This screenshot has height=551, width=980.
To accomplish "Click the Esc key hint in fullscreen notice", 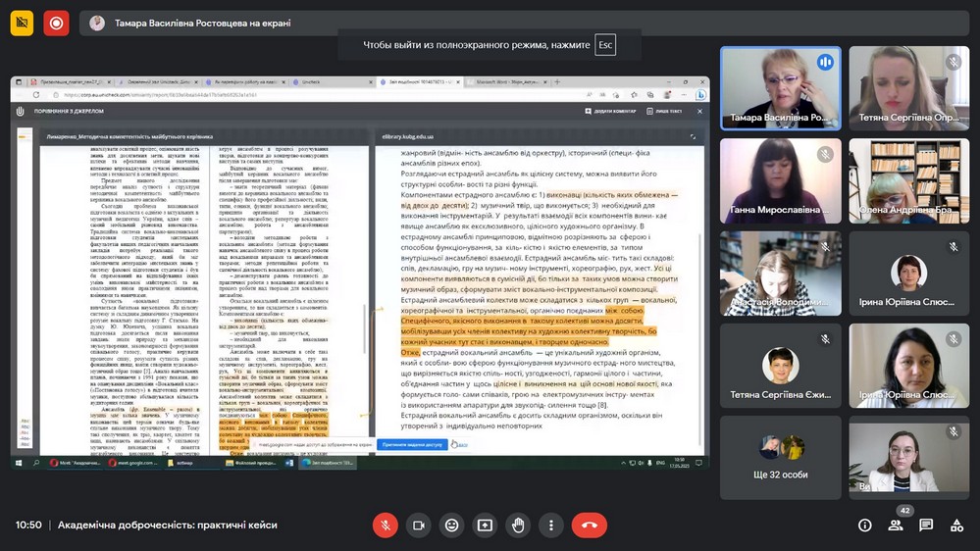I will click(x=605, y=45).
